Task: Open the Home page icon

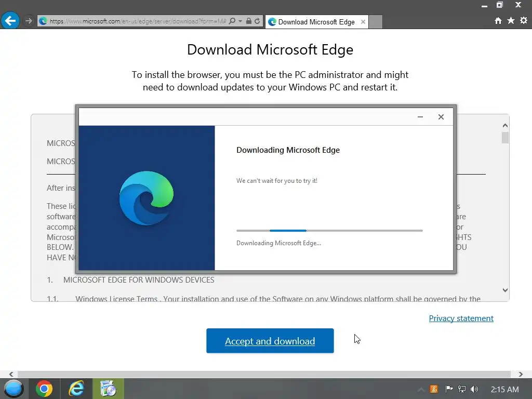Action: point(498,21)
